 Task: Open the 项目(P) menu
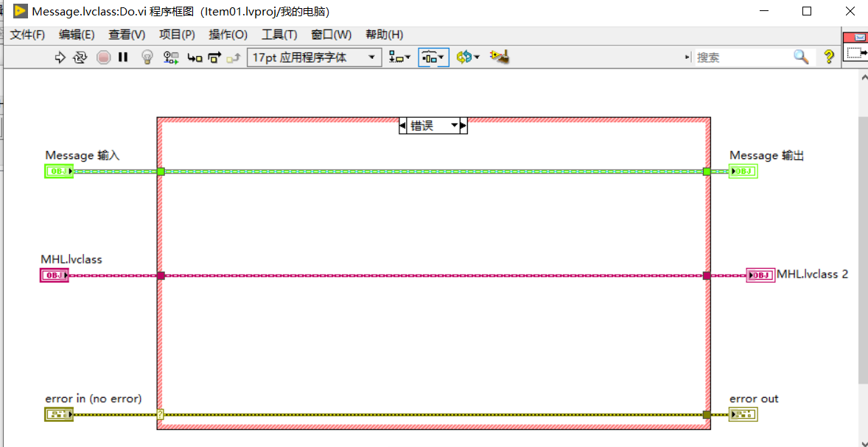(x=177, y=35)
